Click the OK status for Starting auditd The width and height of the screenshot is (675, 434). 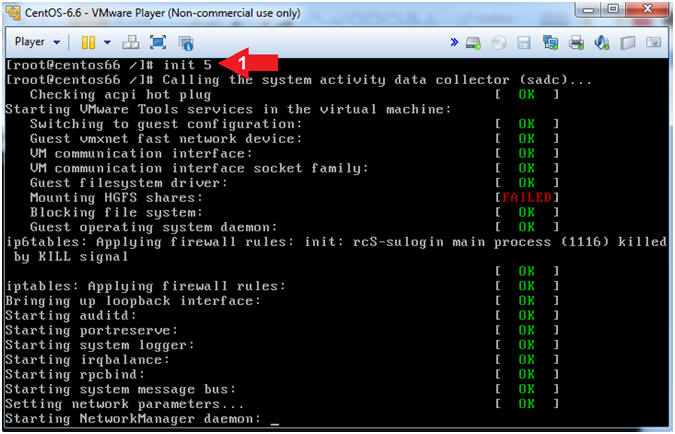tap(527, 316)
